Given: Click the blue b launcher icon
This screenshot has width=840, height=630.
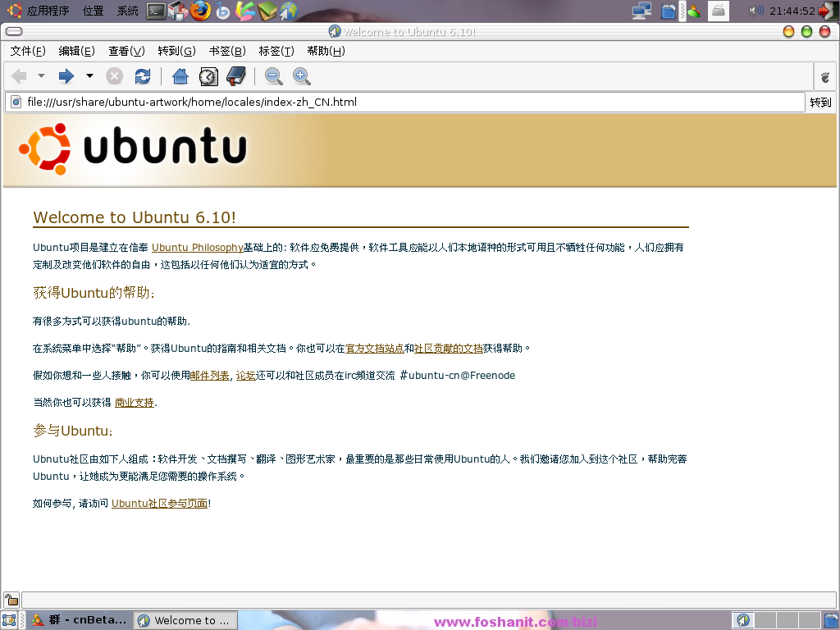Looking at the screenshot, I should (x=222, y=11).
